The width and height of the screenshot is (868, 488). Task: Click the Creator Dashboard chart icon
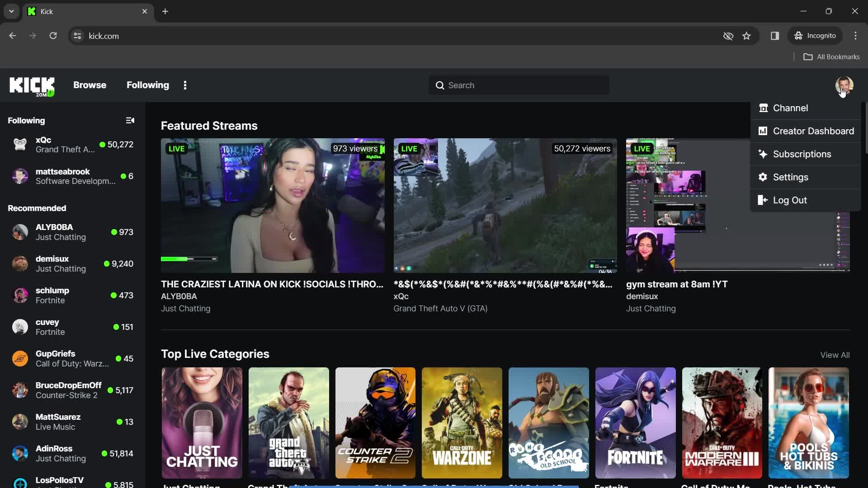tap(763, 131)
